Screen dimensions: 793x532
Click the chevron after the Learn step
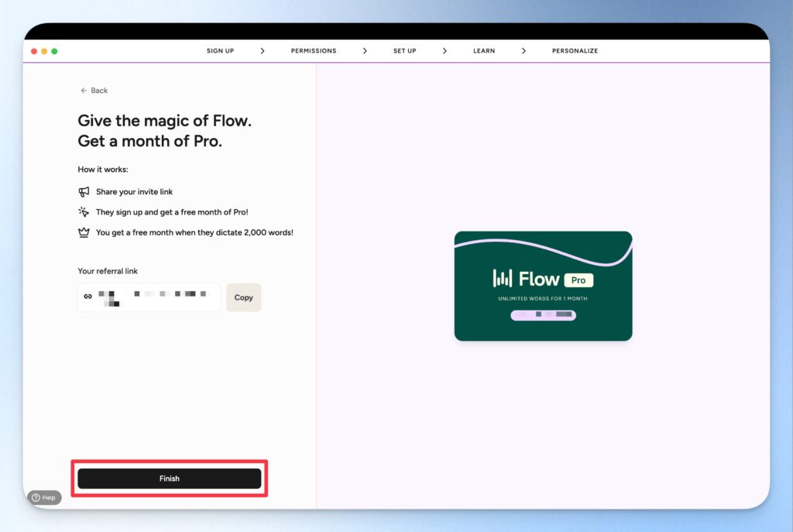point(524,50)
